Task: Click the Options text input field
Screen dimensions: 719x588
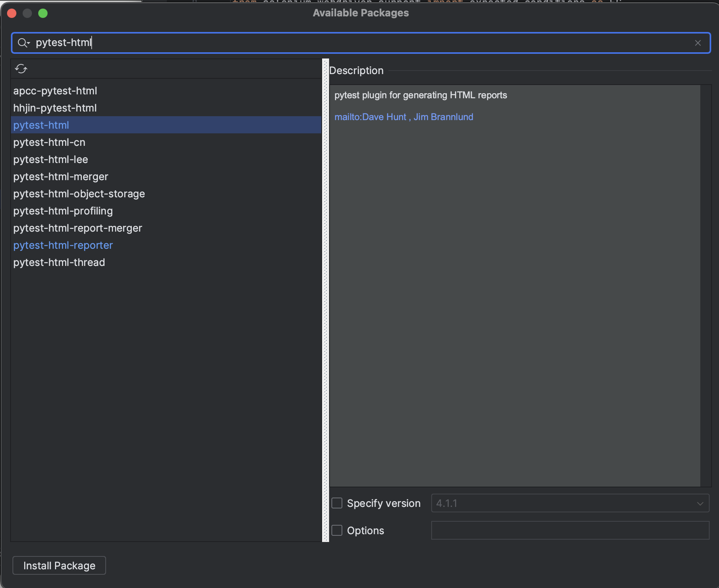Action: click(x=570, y=530)
